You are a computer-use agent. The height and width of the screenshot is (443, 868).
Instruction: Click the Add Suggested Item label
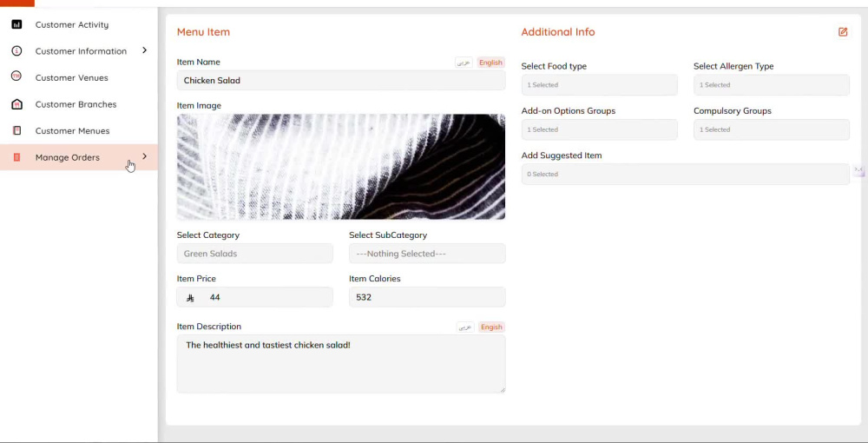(x=562, y=155)
